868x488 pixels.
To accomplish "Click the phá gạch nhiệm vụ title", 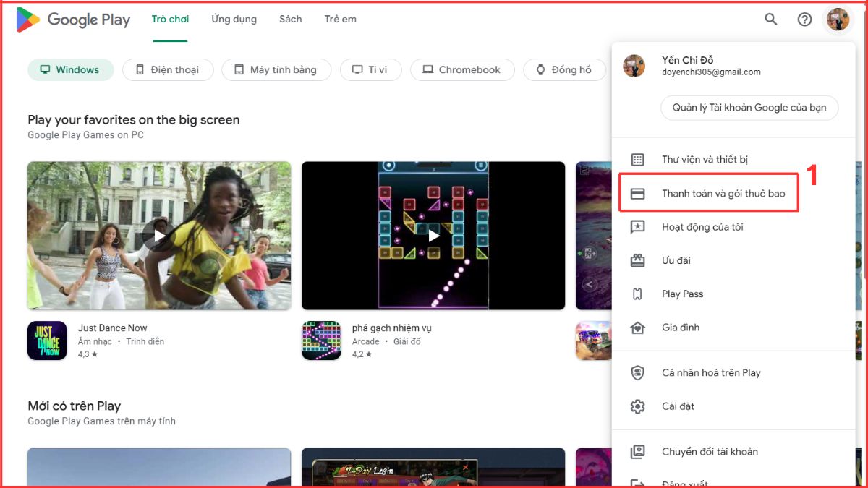I will [x=392, y=328].
